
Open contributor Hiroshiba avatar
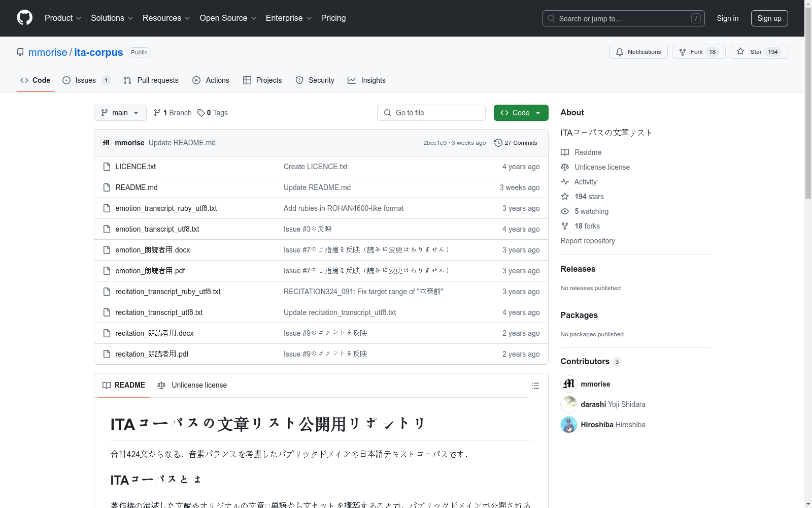point(569,425)
